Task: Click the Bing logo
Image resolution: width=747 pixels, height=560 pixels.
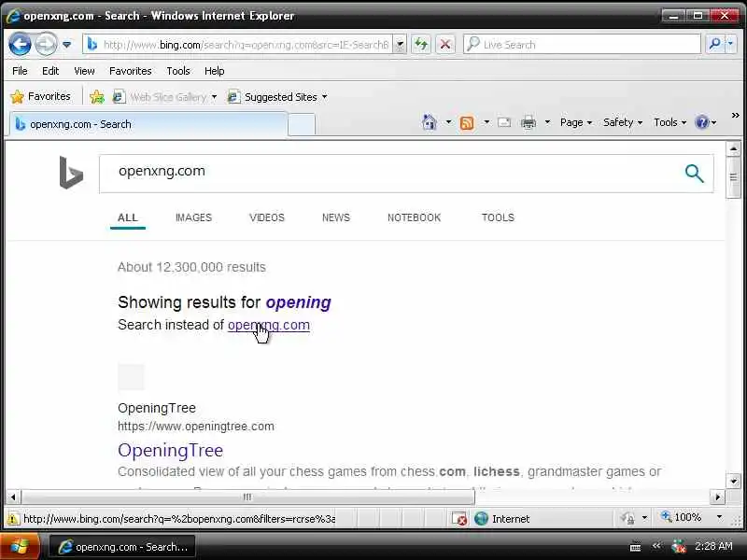Action: click(72, 173)
